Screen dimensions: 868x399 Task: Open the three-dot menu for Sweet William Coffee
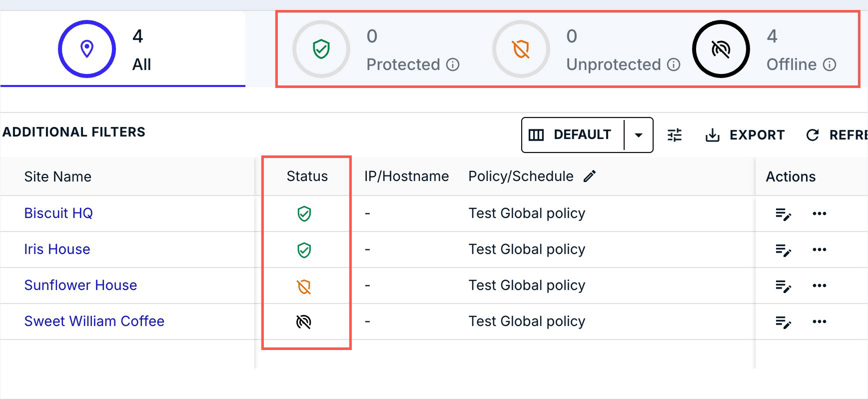click(x=819, y=321)
